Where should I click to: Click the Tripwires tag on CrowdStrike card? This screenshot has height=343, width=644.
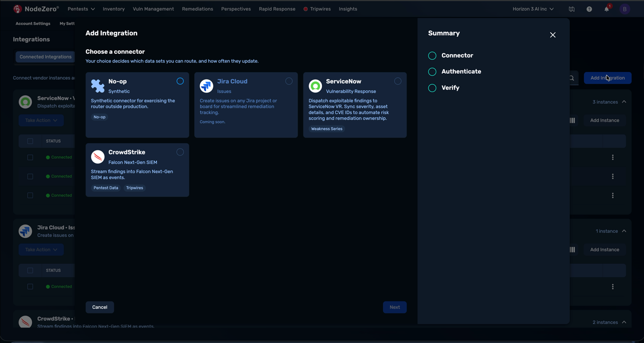134,188
